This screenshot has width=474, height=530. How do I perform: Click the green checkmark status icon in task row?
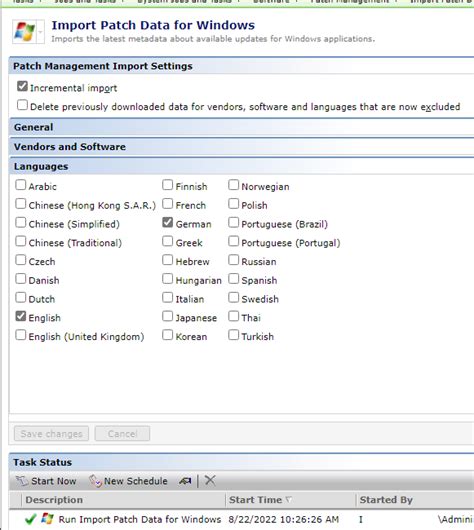(x=31, y=519)
